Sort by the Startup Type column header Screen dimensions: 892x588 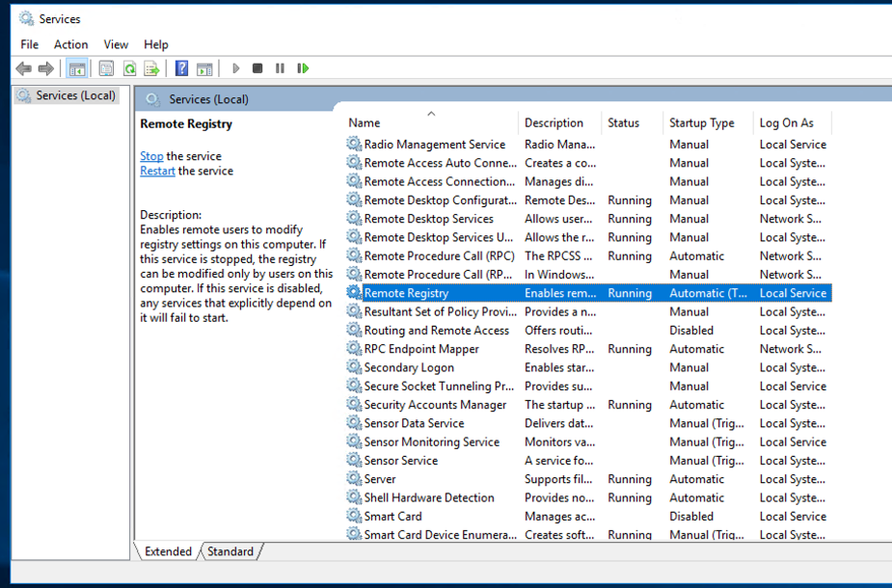pyautogui.click(x=708, y=122)
